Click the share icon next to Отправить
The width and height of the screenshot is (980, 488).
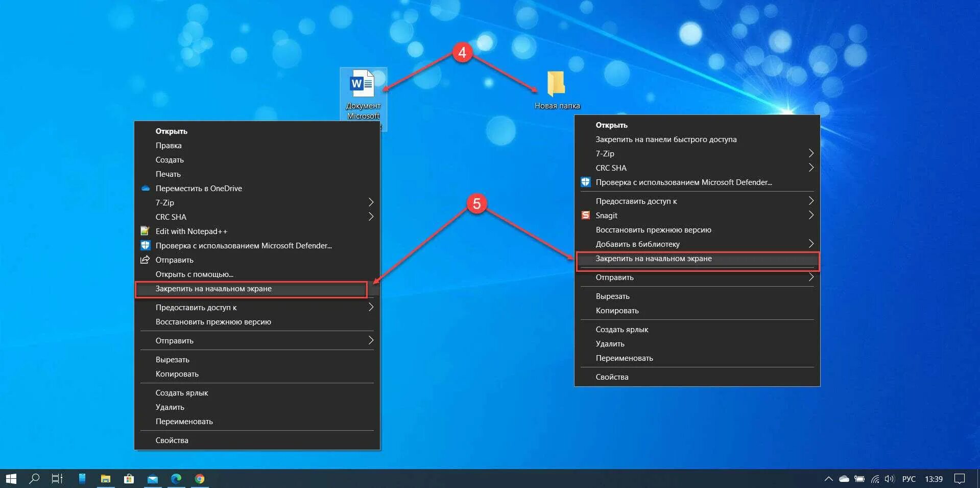pos(146,260)
